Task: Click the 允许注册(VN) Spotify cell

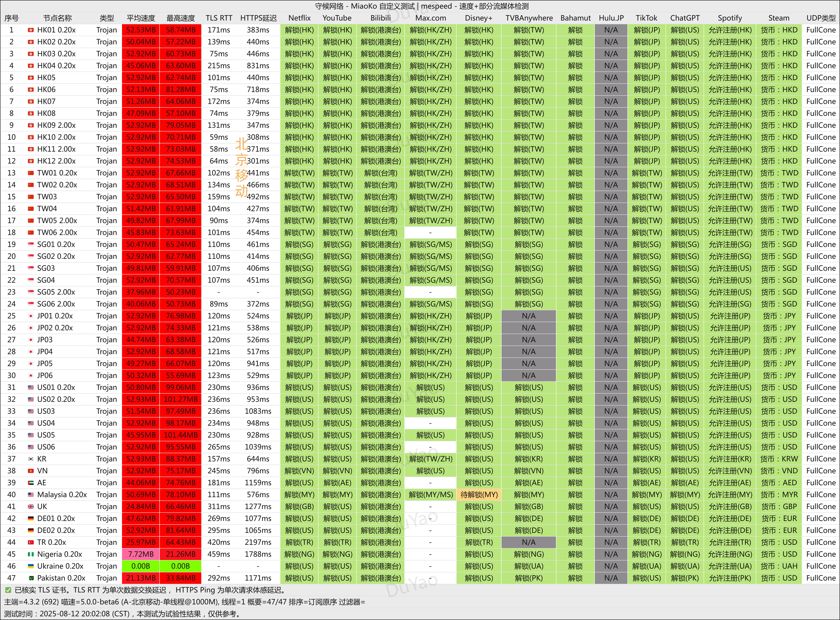Action: tap(730, 471)
